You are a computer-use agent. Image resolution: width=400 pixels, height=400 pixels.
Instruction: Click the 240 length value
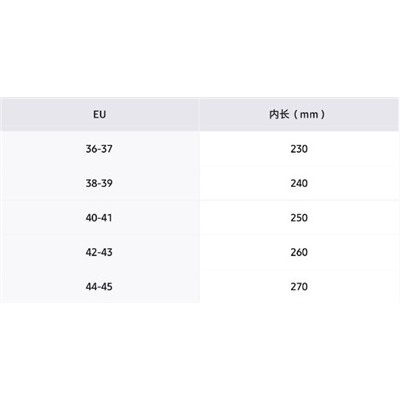[x=299, y=183]
